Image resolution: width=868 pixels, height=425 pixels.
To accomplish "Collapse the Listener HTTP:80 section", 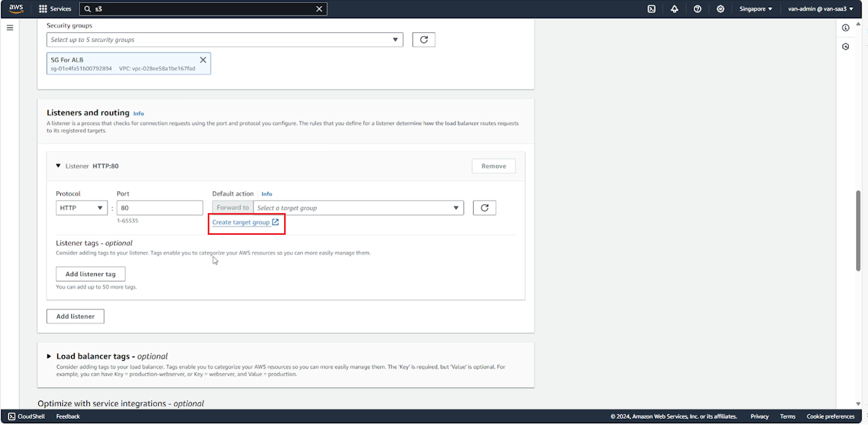I will coord(58,166).
